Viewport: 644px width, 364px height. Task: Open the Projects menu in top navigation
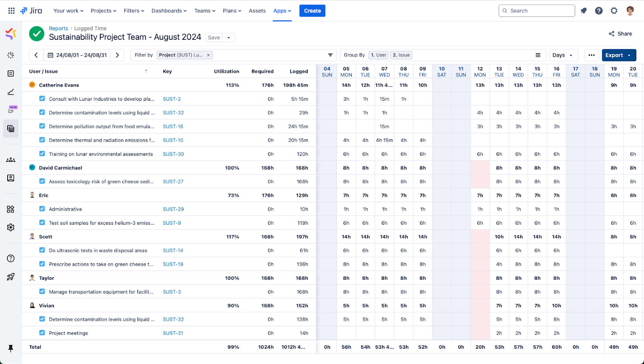(103, 11)
